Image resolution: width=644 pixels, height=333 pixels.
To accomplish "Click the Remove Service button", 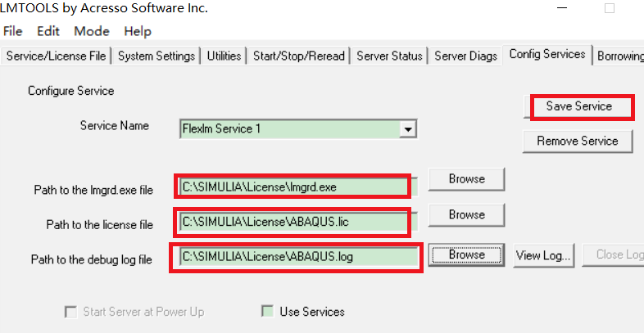I will 578,141.
